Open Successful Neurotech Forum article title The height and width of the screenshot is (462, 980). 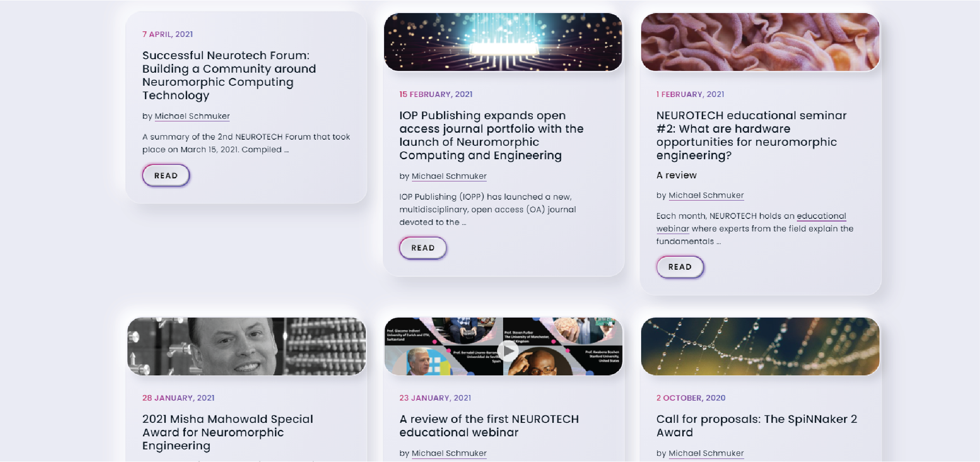229,75
